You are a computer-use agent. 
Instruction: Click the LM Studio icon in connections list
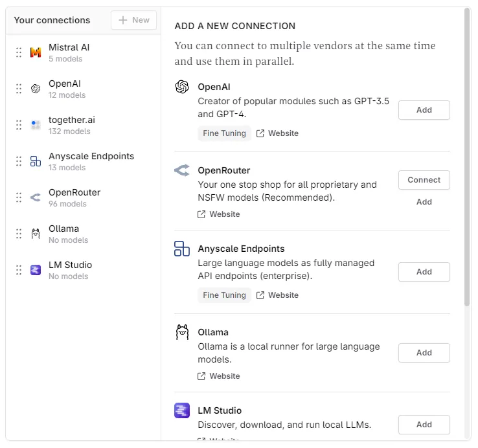[36, 270]
